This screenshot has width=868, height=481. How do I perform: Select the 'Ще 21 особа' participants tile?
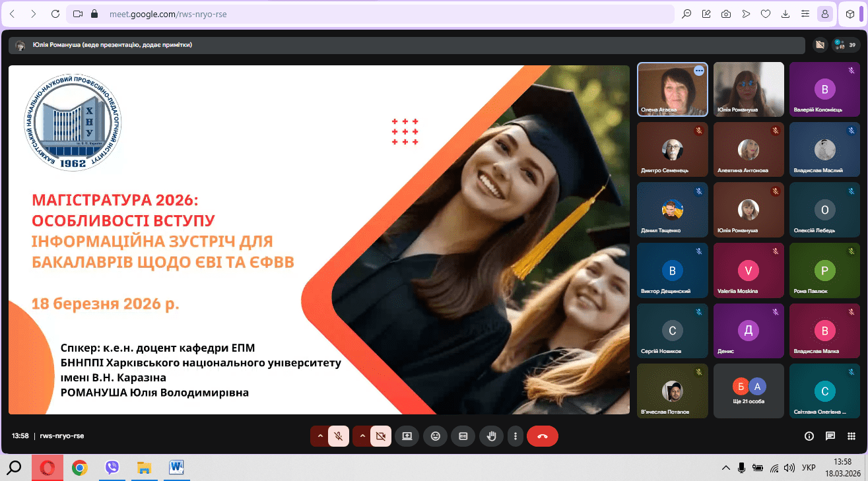pyautogui.click(x=749, y=391)
